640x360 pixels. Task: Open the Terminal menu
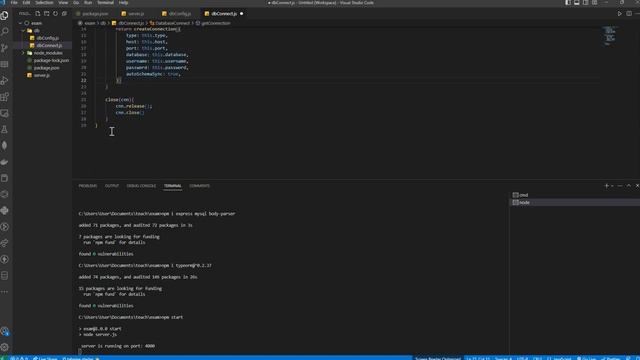point(105,2)
